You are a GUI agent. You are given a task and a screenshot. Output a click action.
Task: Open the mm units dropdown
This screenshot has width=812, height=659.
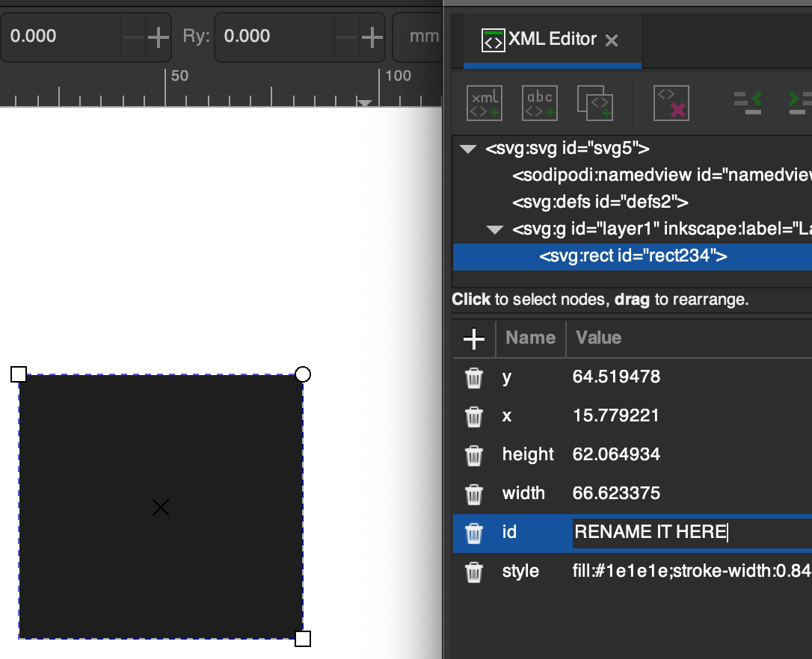point(417,37)
